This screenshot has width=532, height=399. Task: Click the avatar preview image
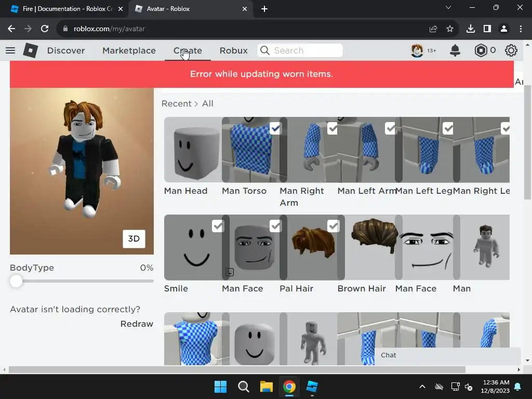82,171
